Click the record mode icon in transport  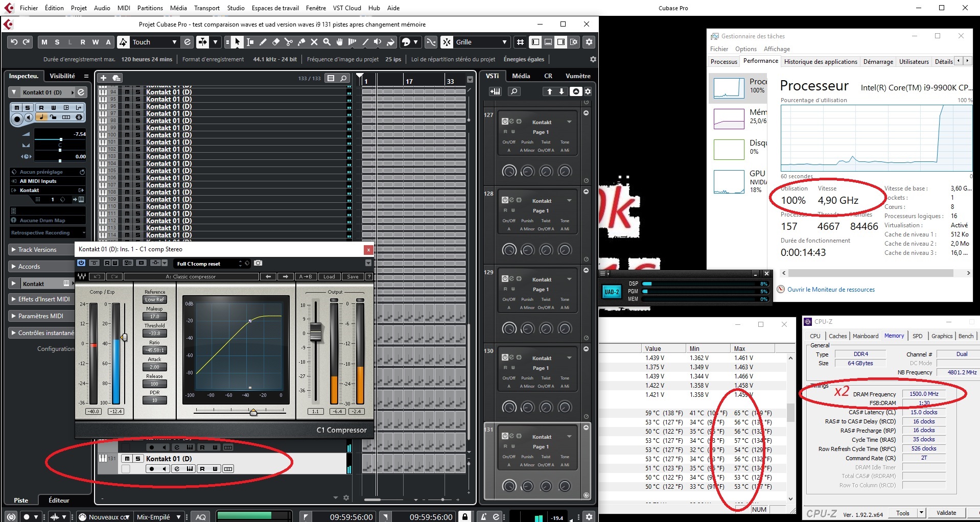pos(27,516)
